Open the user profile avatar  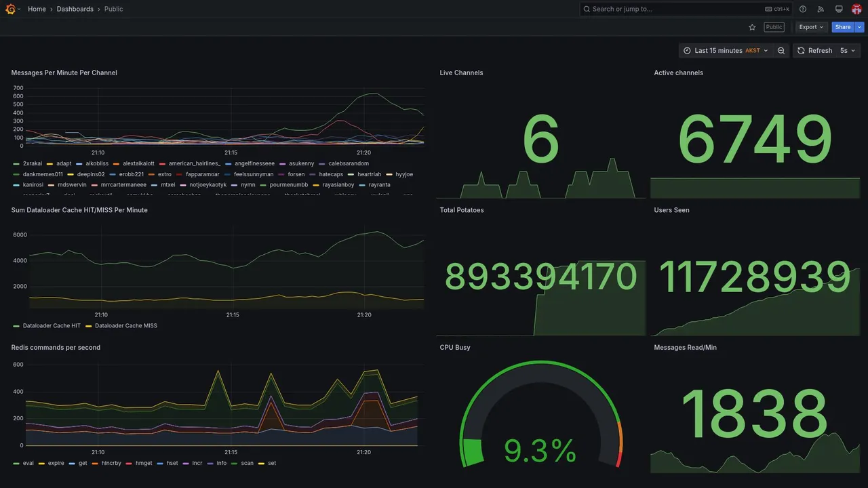856,9
